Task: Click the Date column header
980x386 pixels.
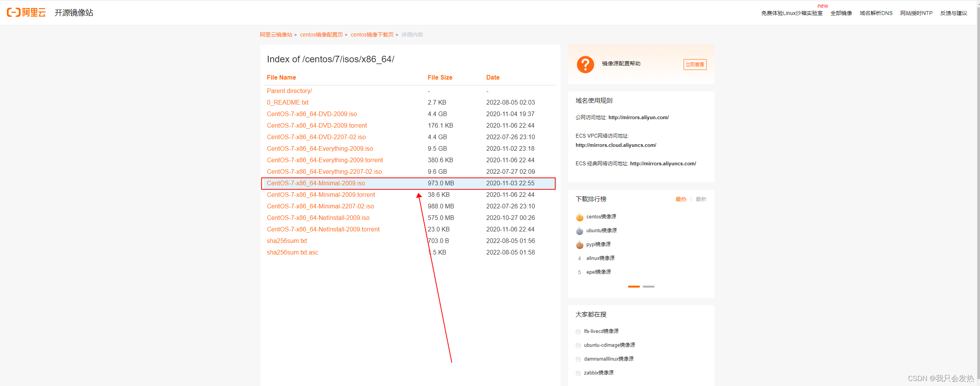Action: [x=493, y=77]
